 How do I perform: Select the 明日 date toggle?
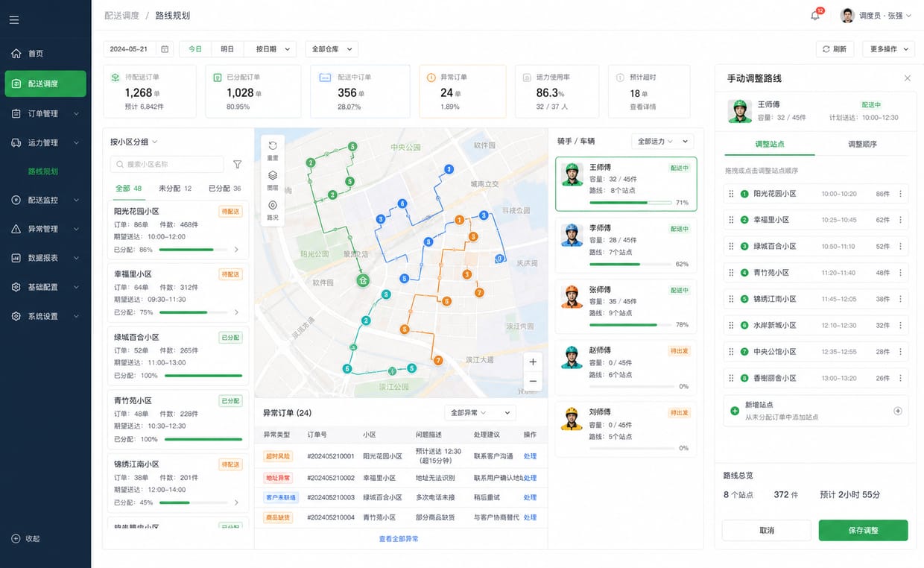point(227,49)
